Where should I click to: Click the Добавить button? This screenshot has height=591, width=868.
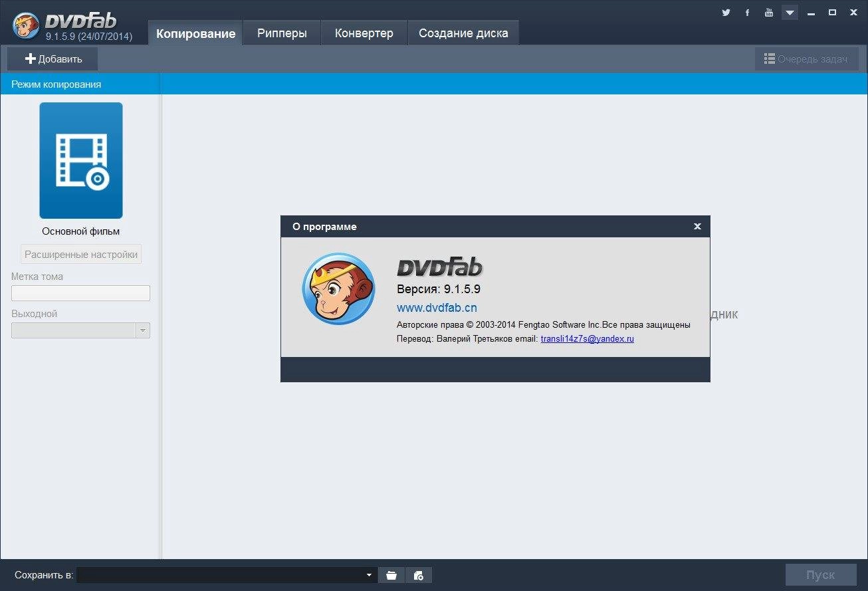[x=53, y=59]
